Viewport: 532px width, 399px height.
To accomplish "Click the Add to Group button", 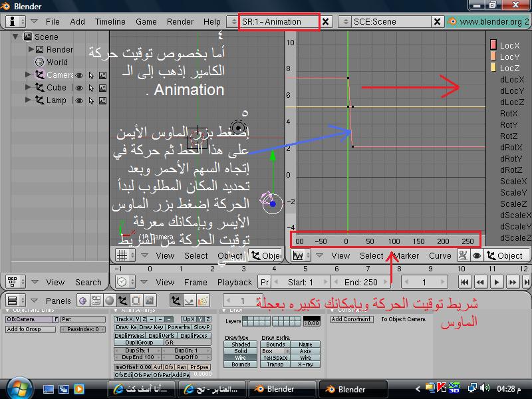I will (30, 329).
